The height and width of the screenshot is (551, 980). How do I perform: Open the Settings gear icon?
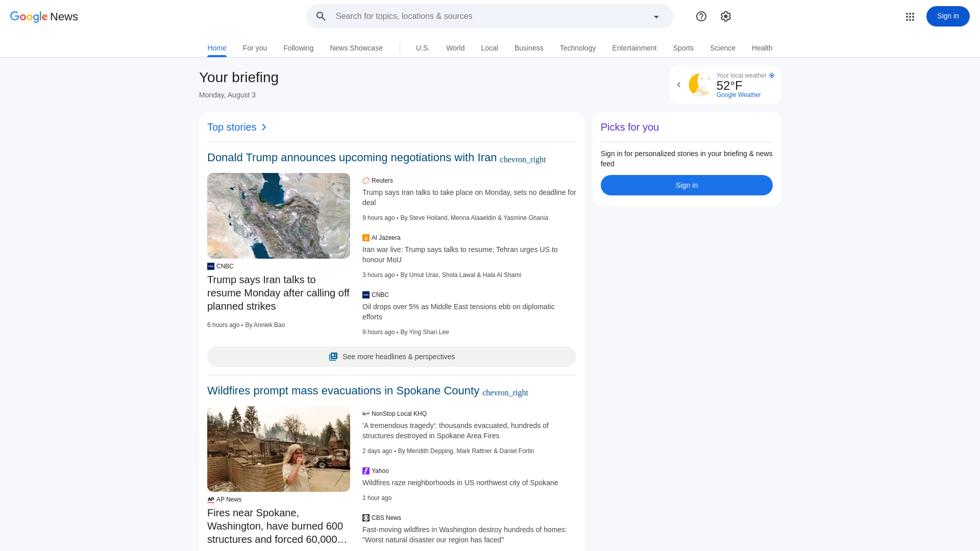726,16
